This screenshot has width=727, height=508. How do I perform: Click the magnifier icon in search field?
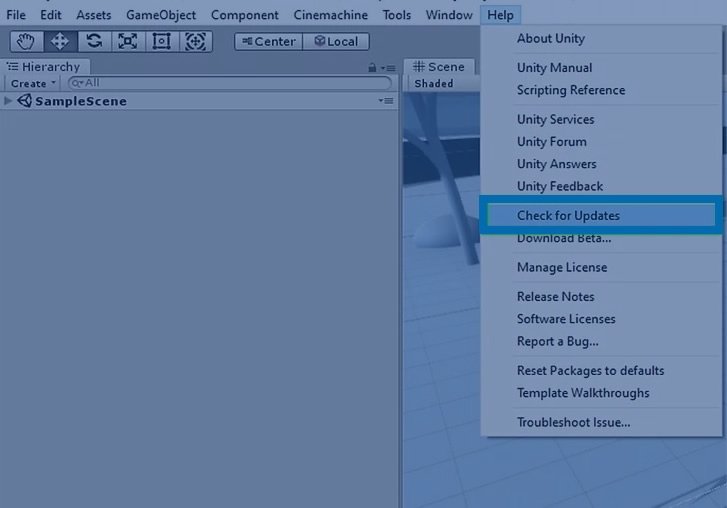(77, 83)
